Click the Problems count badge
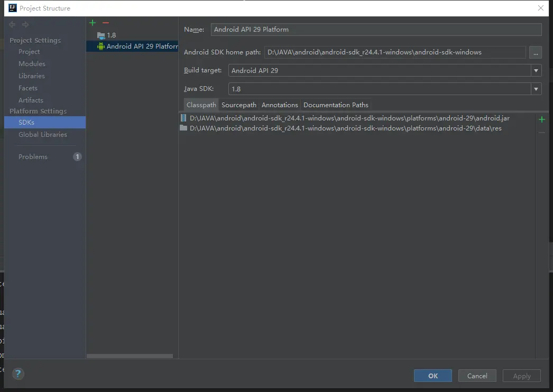This screenshot has width=553, height=392. click(77, 156)
